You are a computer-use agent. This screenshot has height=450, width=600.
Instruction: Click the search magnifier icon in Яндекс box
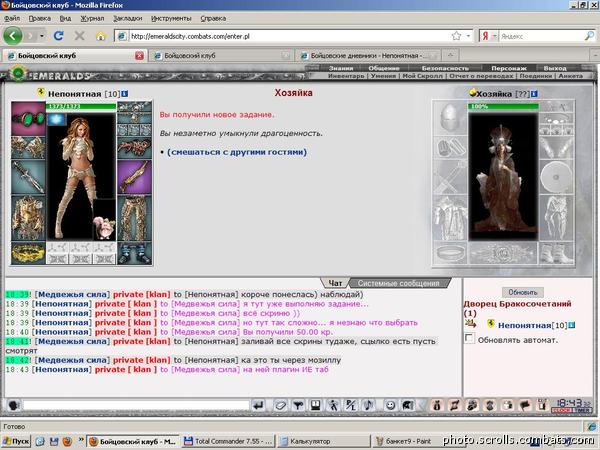(589, 36)
